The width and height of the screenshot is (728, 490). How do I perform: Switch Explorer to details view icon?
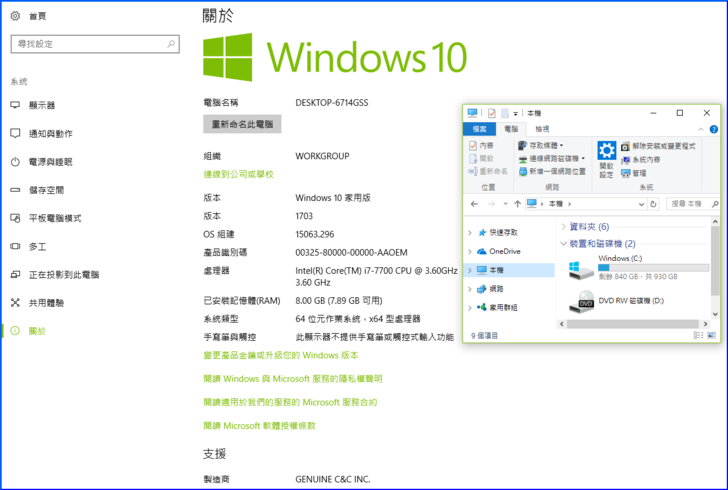(x=698, y=335)
